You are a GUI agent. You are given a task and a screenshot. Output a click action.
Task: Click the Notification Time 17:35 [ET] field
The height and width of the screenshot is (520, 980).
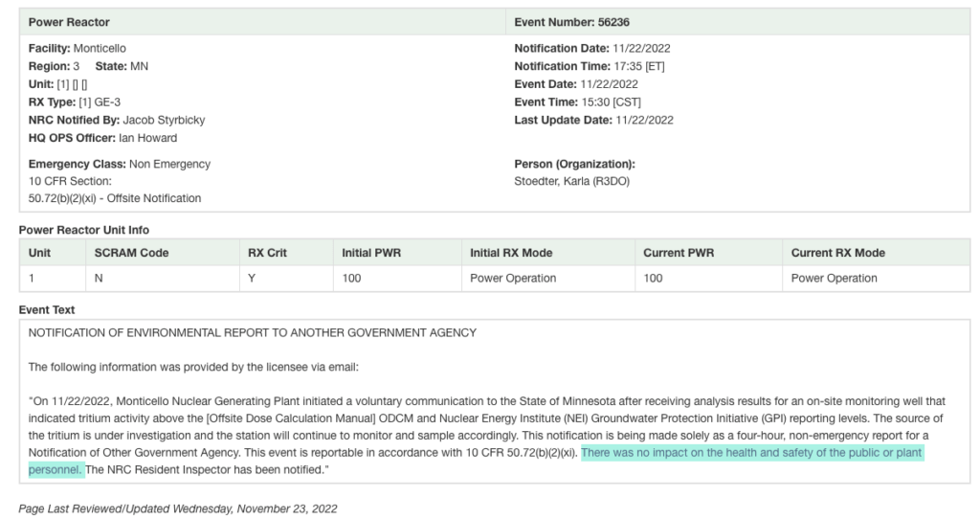590,66
